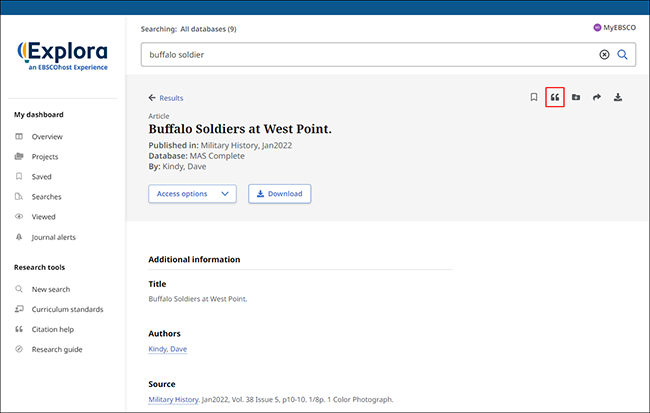
Task: Click the Citation help quote icon
Action: click(19, 329)
